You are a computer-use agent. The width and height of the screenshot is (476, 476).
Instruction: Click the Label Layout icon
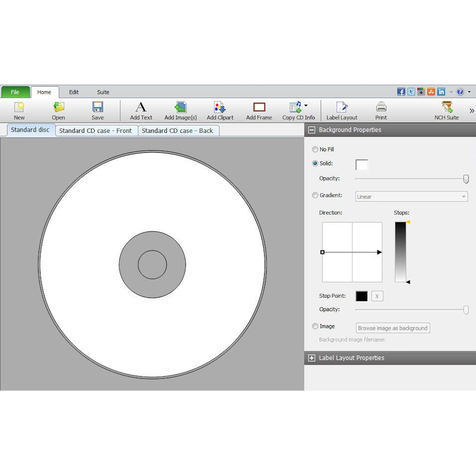coord(342,110)
